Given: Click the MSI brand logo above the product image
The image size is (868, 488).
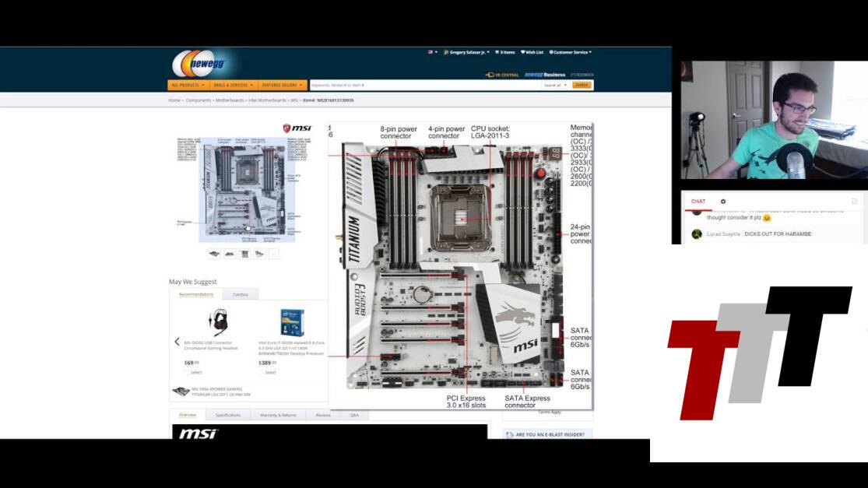Looking at the screenshot, I should click(x=297, y=128).
